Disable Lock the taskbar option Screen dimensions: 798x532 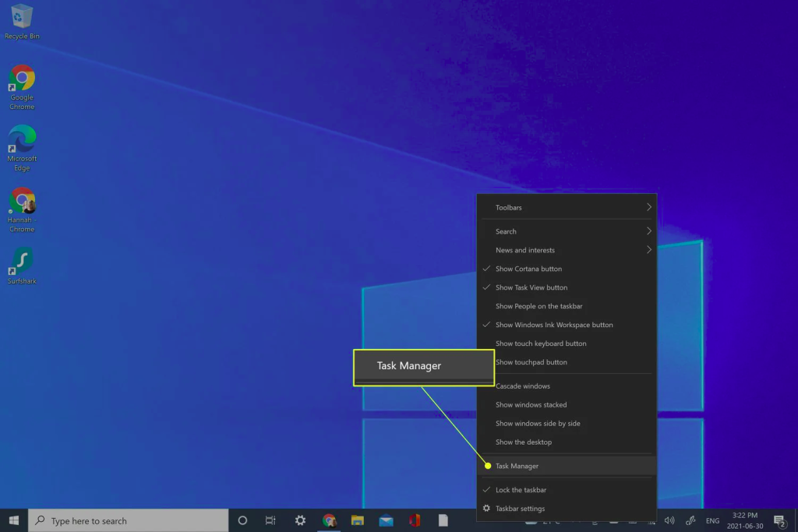click(x=521, y=490)
